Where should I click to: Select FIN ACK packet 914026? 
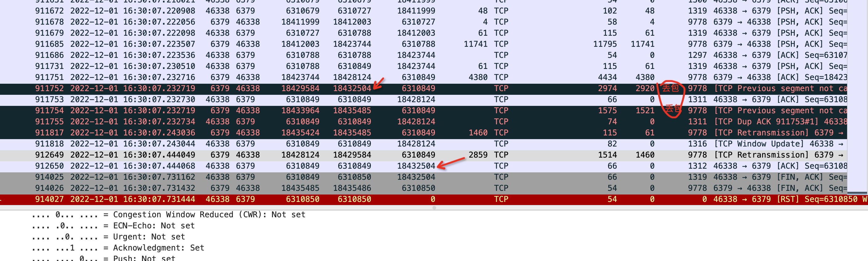pos(424,188)
